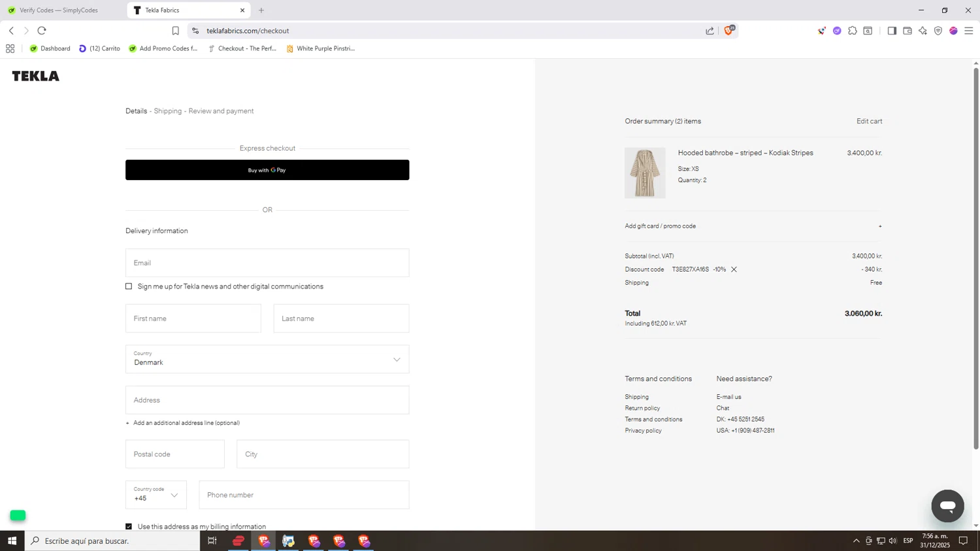Click the Address field
The height and width of the screenshot is (551, 980).
click(x=267, y=400)
